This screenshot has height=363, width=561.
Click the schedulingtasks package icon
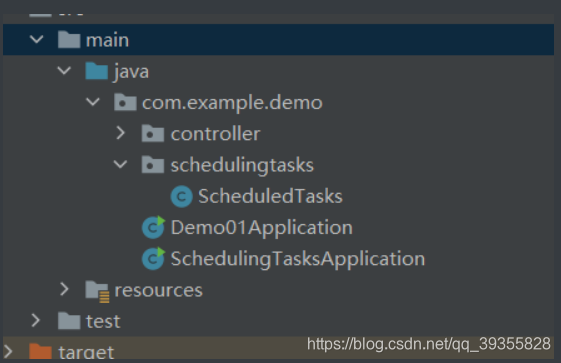coord(153,165)
